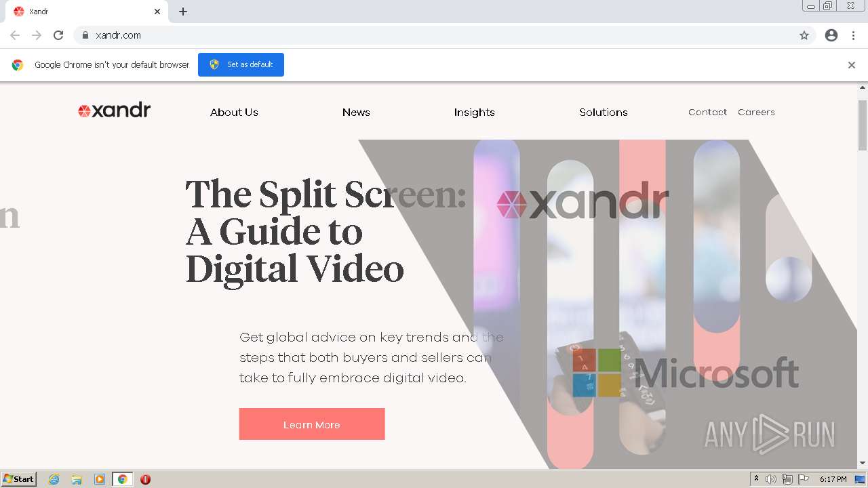Viewport: 868px width, 488px height.
Task: View site info via the padlock icon
Action: pos(85,35)
